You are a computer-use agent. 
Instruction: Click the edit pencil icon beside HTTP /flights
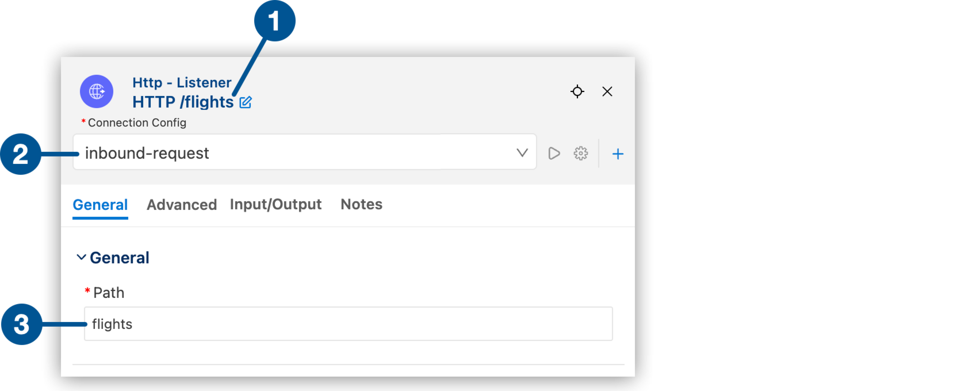pos(245,102)
